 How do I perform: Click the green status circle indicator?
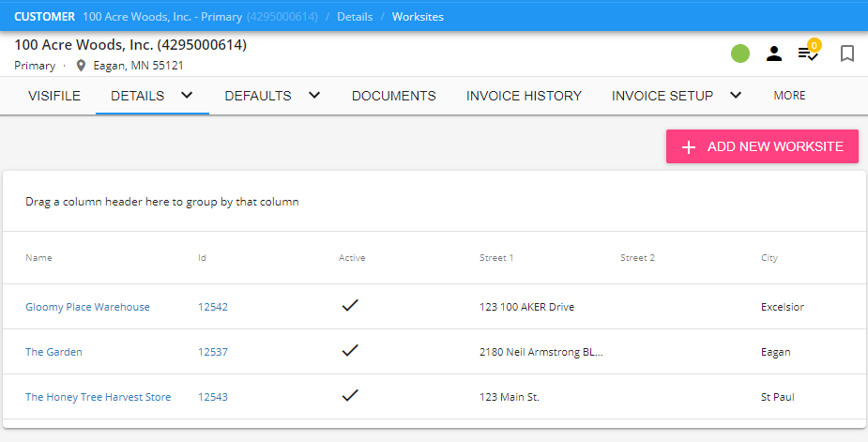[x=740, y=53]
